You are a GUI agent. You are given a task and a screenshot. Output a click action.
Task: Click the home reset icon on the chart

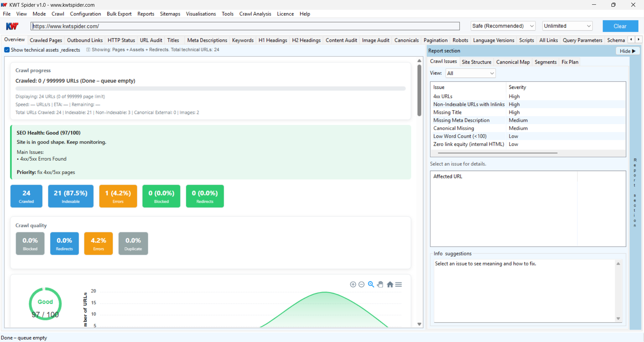(389, 284)
